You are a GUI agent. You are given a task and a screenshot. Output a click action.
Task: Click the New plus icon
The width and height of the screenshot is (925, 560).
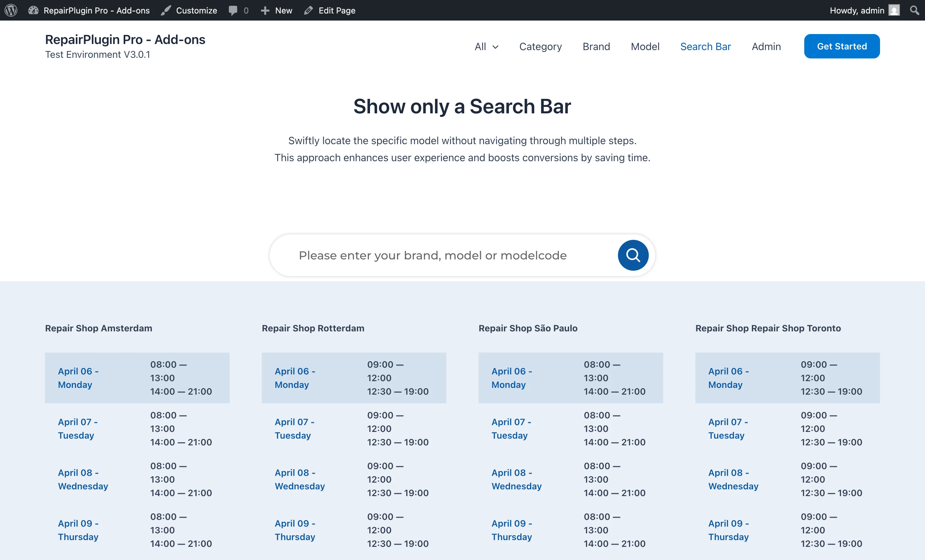click(x=265, y=10)
